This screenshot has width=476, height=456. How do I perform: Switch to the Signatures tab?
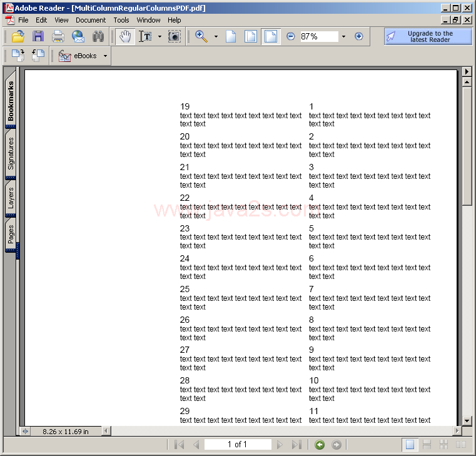11,153
